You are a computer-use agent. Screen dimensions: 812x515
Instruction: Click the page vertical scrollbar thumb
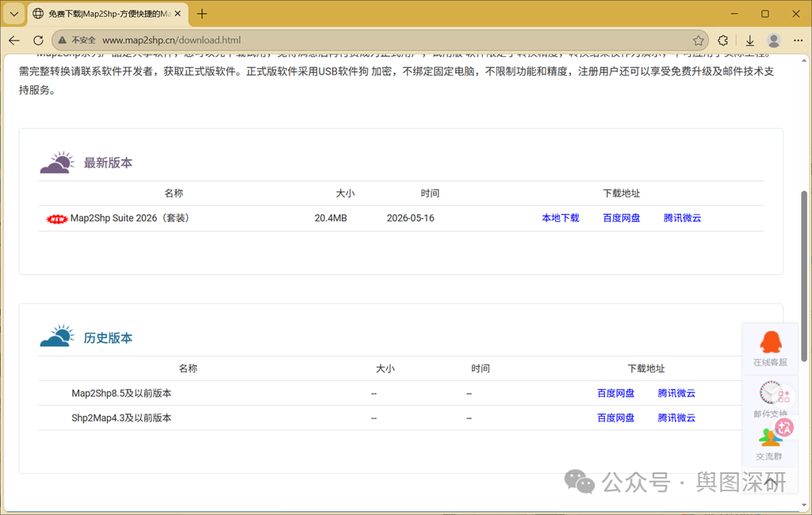click(x=804, y=276)
